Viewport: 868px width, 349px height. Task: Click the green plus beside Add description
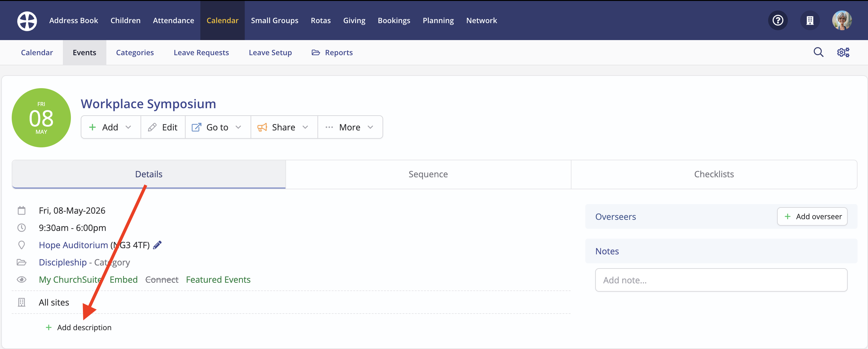(x=48, y=327)
